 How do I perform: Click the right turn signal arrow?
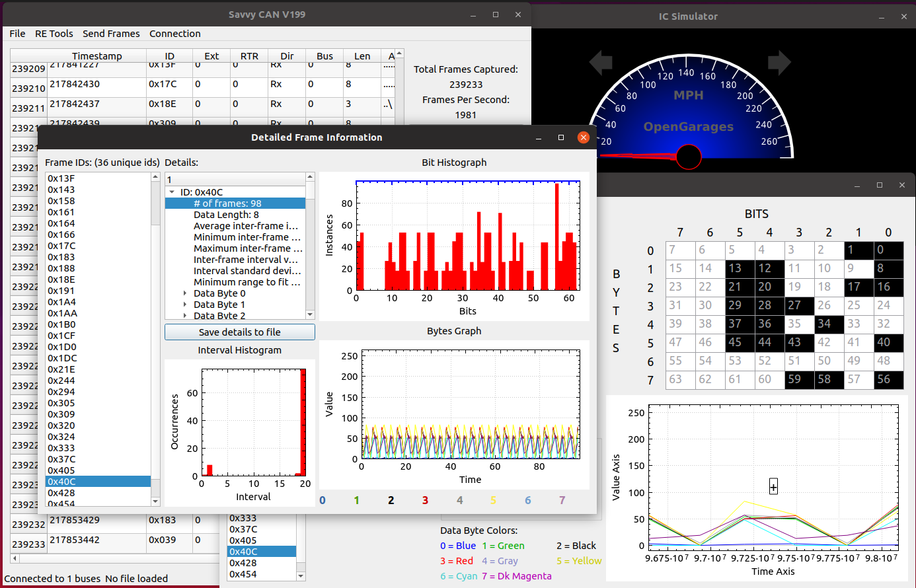pyautogui.click(x=779, y=63)
